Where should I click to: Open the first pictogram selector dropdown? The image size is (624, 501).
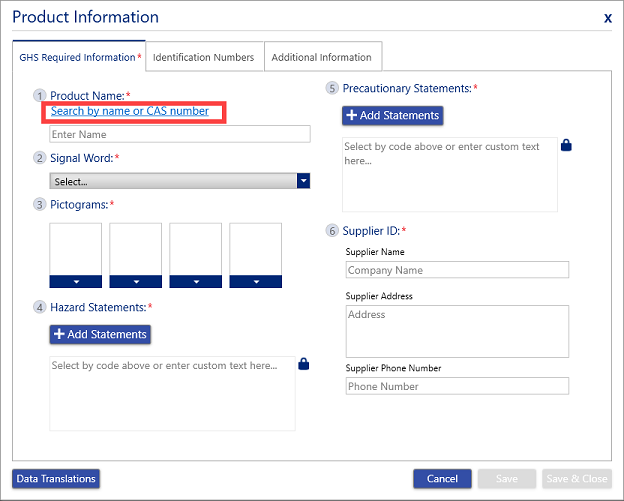[x=76, y=281]
